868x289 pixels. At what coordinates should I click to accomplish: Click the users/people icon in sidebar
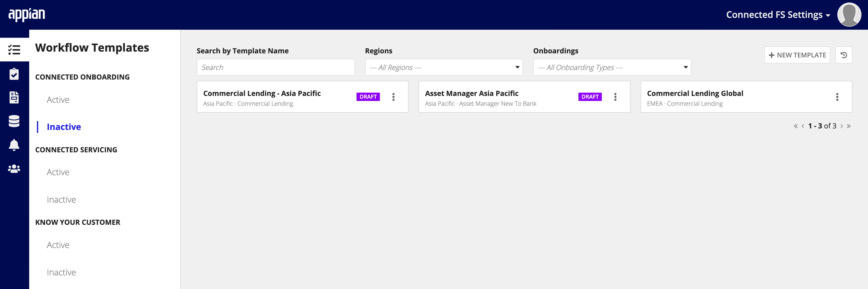pyautogui.click(x=15, y=169)
